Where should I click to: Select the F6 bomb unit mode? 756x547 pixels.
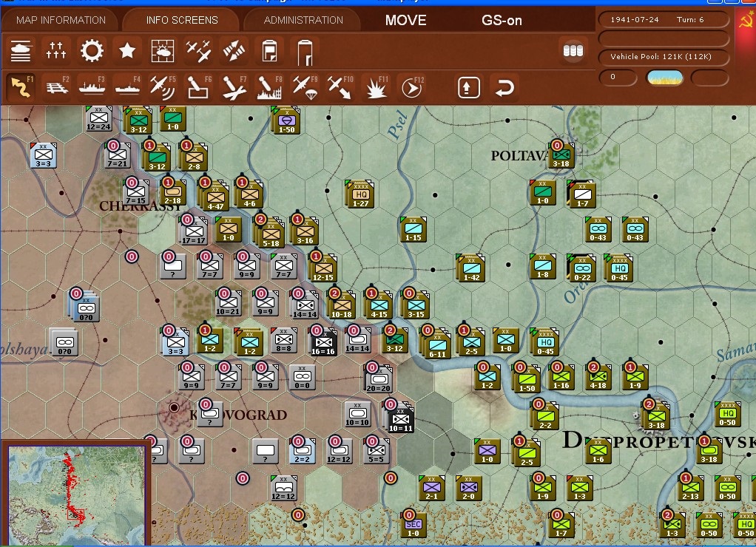pos(198,87)
